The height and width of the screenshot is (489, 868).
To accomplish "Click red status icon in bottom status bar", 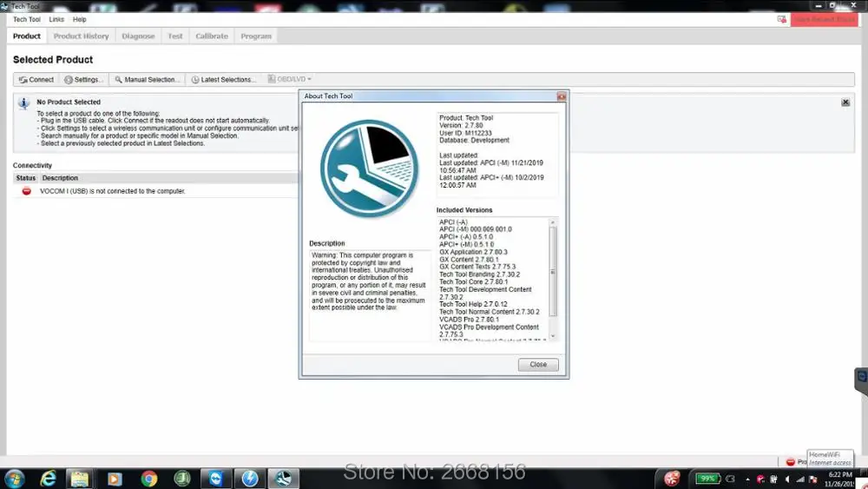I will [791, 462].
